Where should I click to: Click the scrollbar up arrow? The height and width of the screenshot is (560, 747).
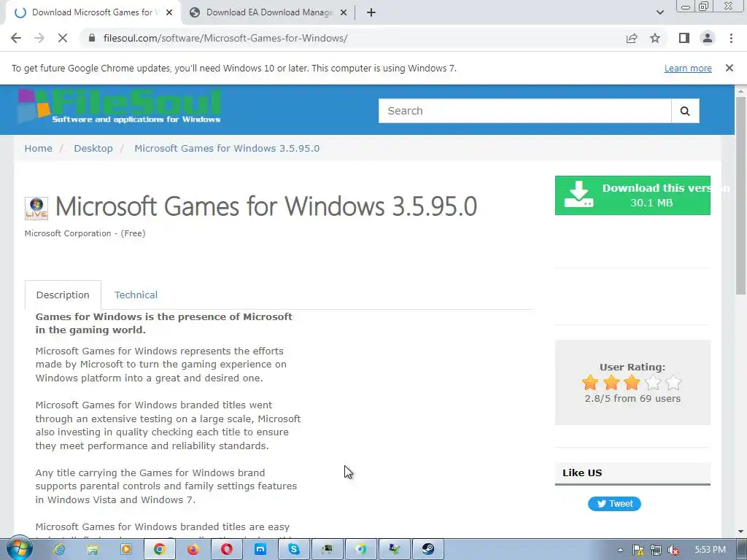click(741, 91)
